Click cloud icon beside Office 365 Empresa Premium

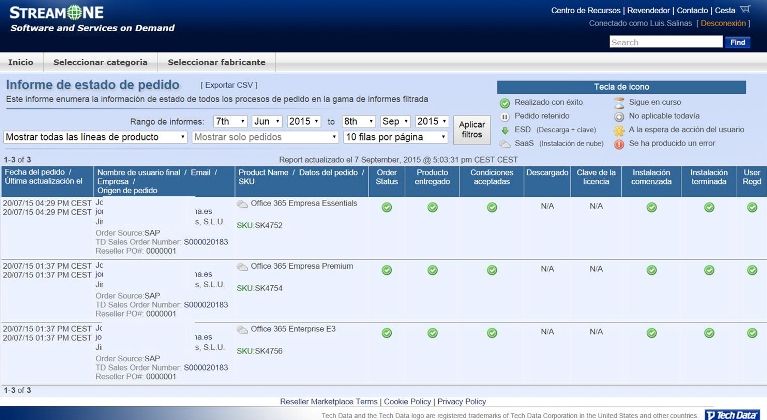point(242,267)
